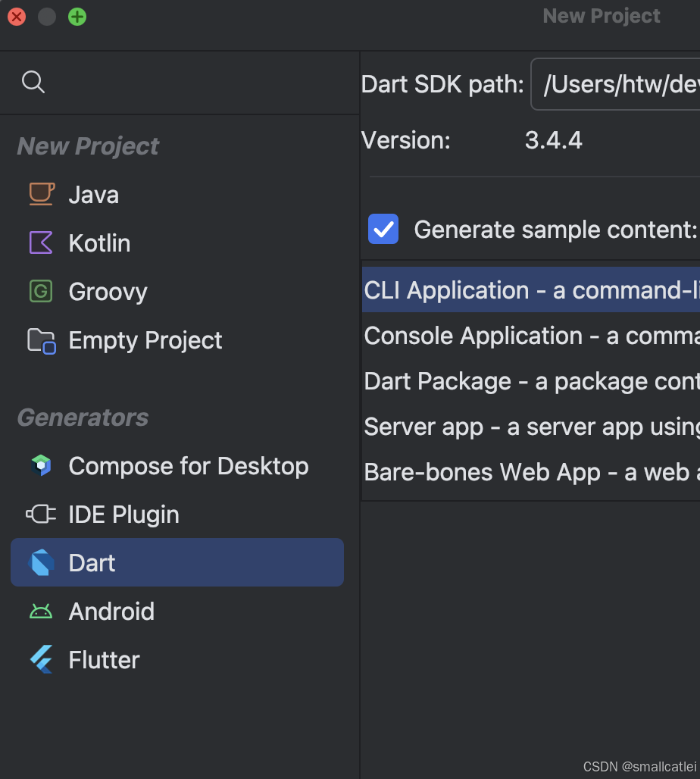Select the Flutter logo icon

[41, 659]
